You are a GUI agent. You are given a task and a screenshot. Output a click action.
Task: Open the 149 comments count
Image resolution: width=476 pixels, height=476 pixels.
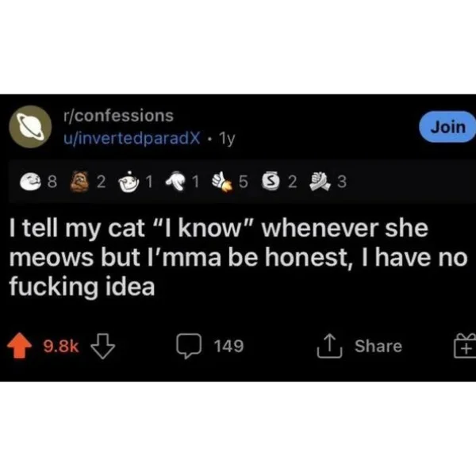click(228, 346)
